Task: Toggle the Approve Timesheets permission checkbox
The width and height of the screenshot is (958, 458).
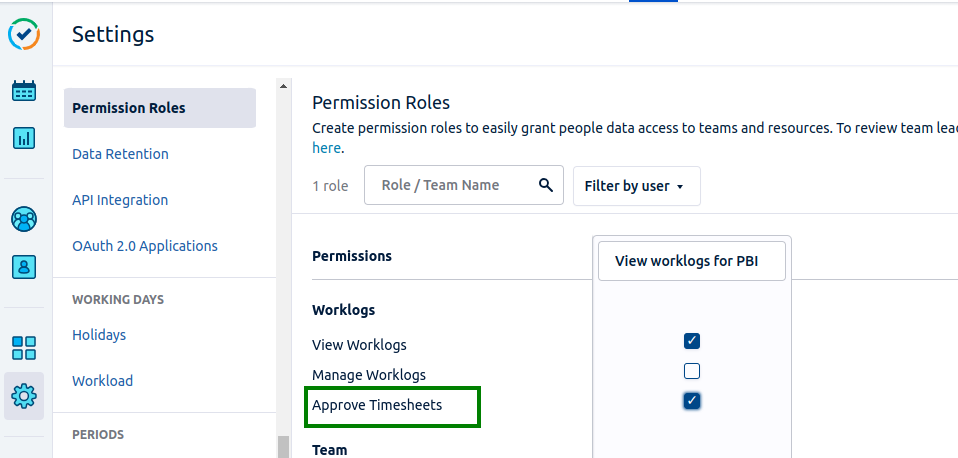Action: pos(692,401)
